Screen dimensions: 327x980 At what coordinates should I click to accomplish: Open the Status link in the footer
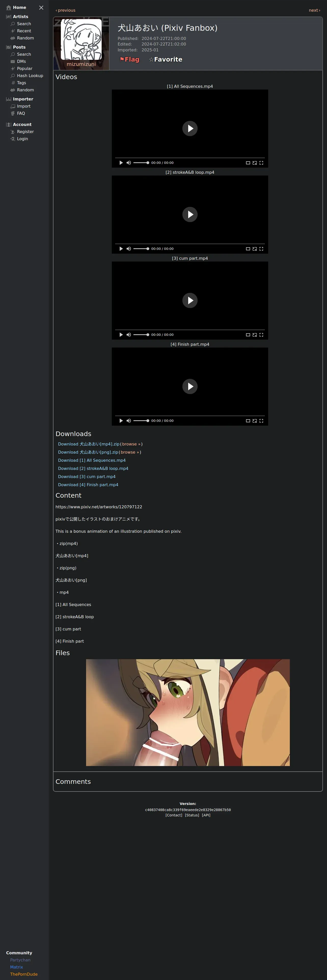pos(192,815)
